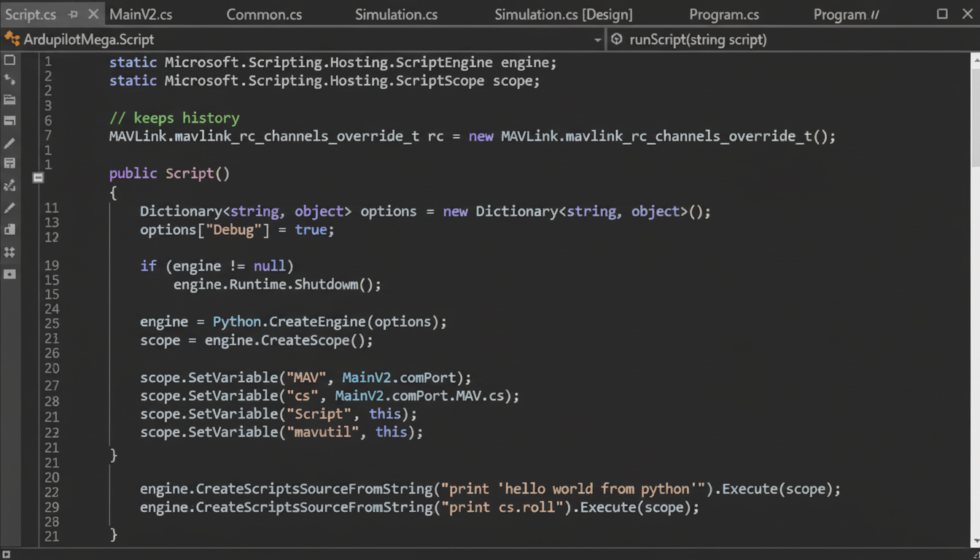Image resolution: width=980 pixels, height=560 pixels.
Task: Click the scrollbar up arrow
Action: (x=975, y=60)
